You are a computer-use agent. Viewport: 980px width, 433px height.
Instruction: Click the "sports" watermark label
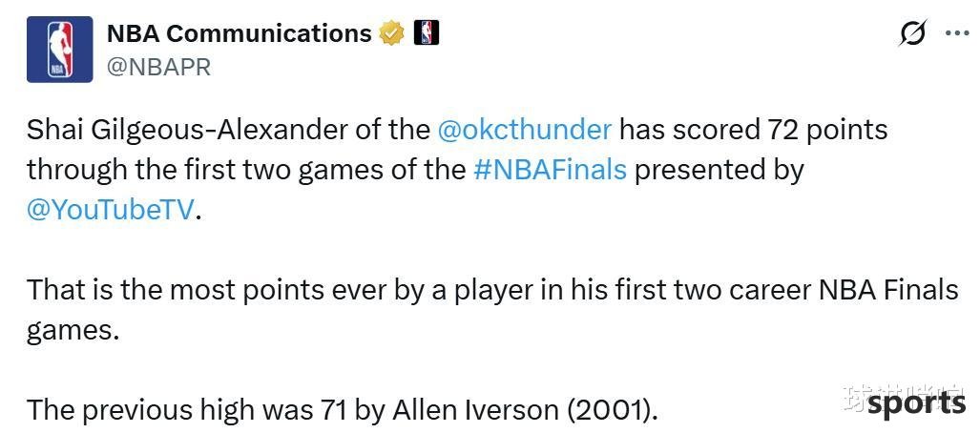[917, 403]
